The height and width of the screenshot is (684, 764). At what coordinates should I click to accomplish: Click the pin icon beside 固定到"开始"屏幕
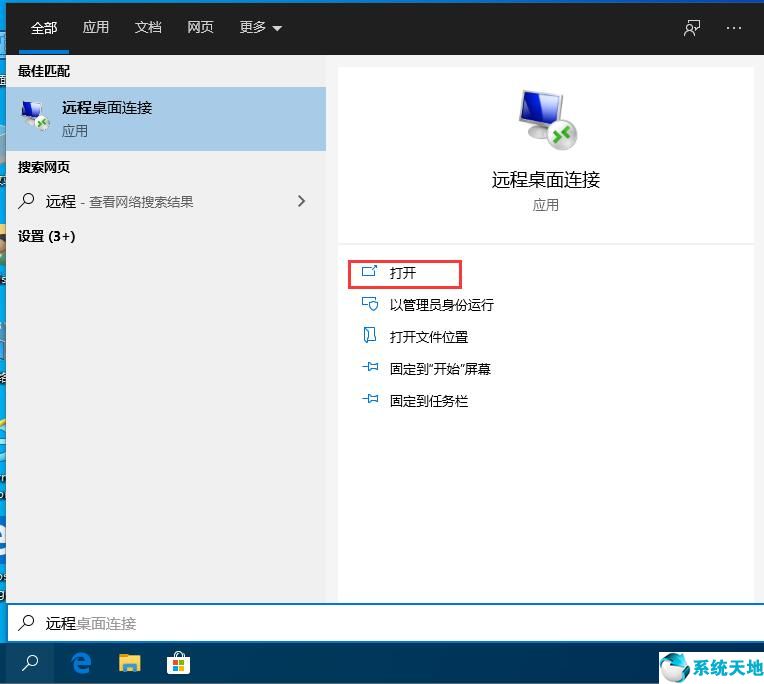(370, 367)
